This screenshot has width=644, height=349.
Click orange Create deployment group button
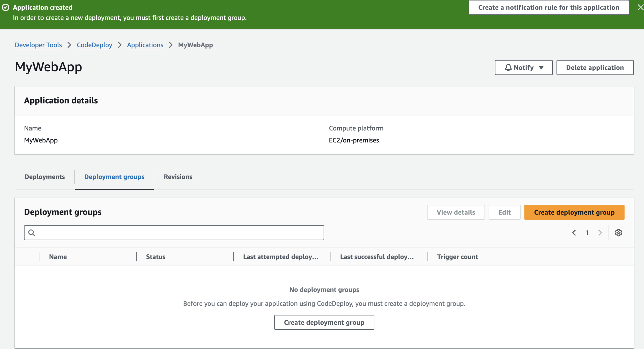574,212
